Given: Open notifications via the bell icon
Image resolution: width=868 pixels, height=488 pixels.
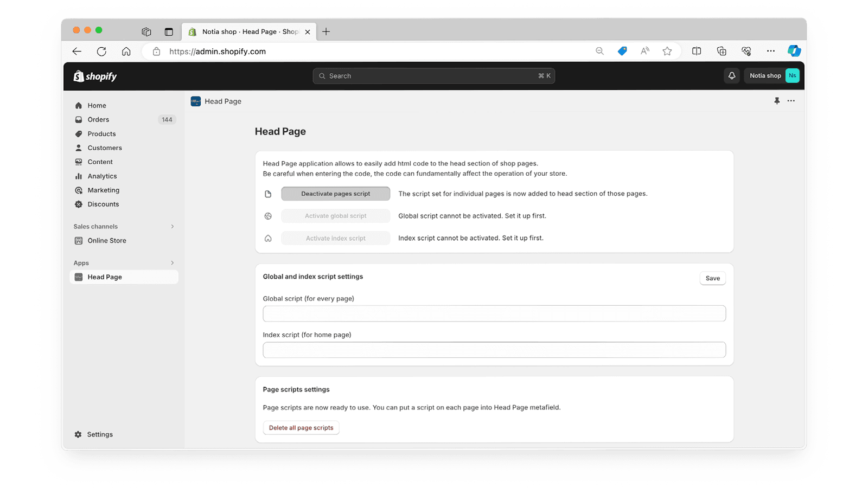Looking at the screenshot, I should coord(731,75).
